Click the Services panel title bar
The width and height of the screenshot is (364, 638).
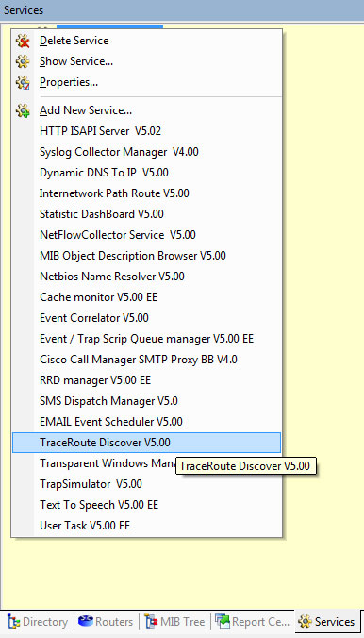(x=182, y=9)
